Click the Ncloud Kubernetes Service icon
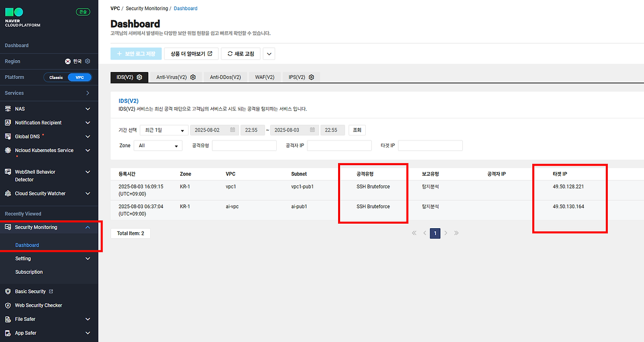 8,150
